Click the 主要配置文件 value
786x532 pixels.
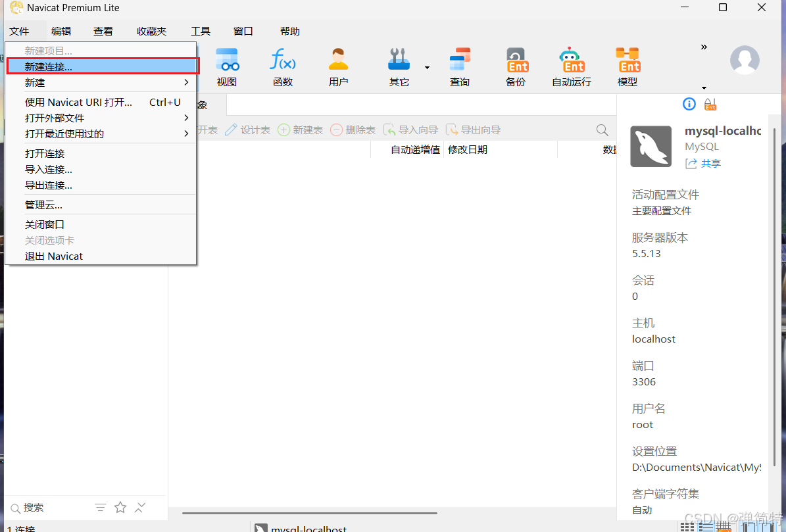point(662,211)
